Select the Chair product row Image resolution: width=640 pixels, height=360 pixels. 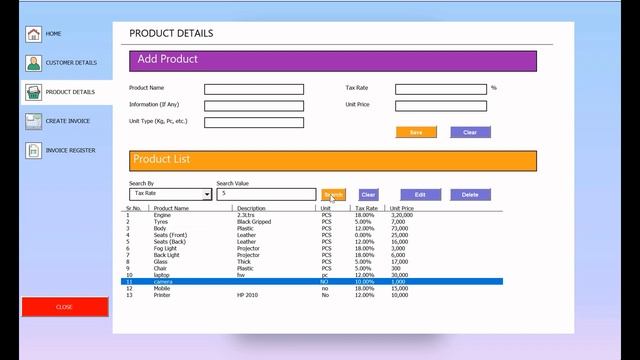(312, 268)
